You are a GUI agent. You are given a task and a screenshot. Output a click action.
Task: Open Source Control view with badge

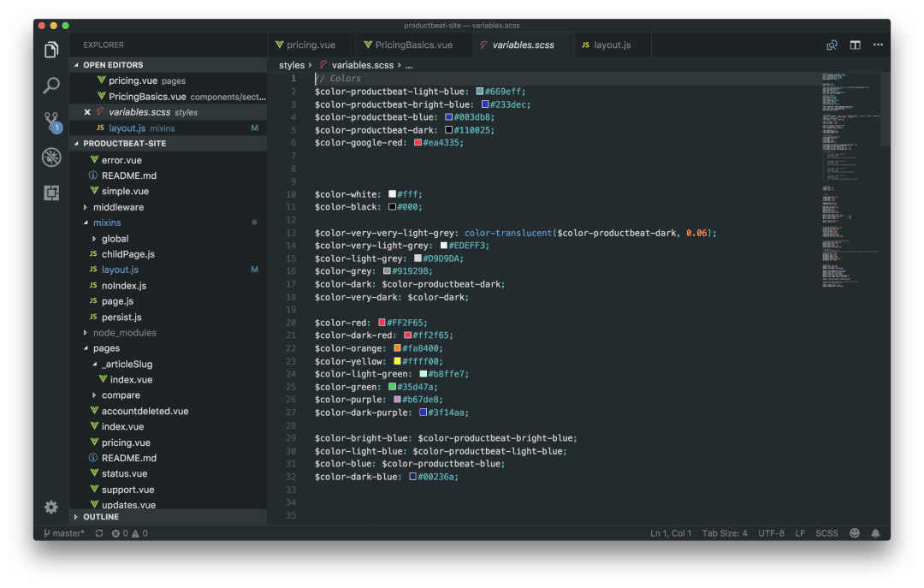[51, 122]
